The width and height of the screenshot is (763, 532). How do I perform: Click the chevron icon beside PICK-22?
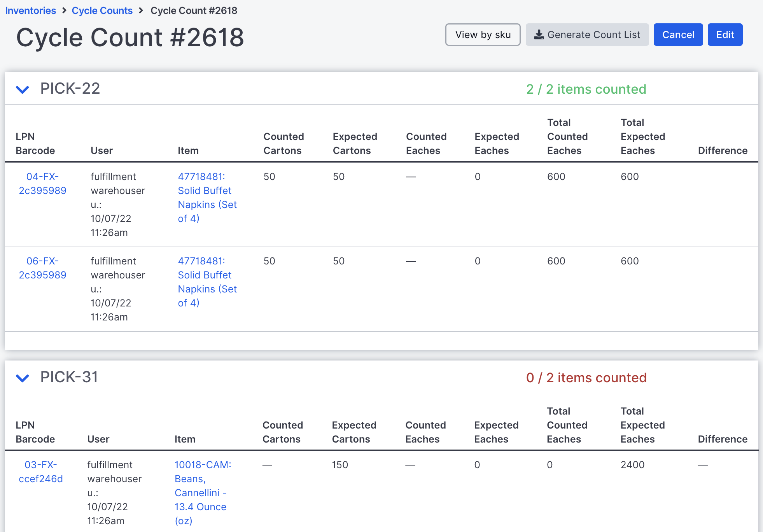pyautogui.click(x=23, y=89)
